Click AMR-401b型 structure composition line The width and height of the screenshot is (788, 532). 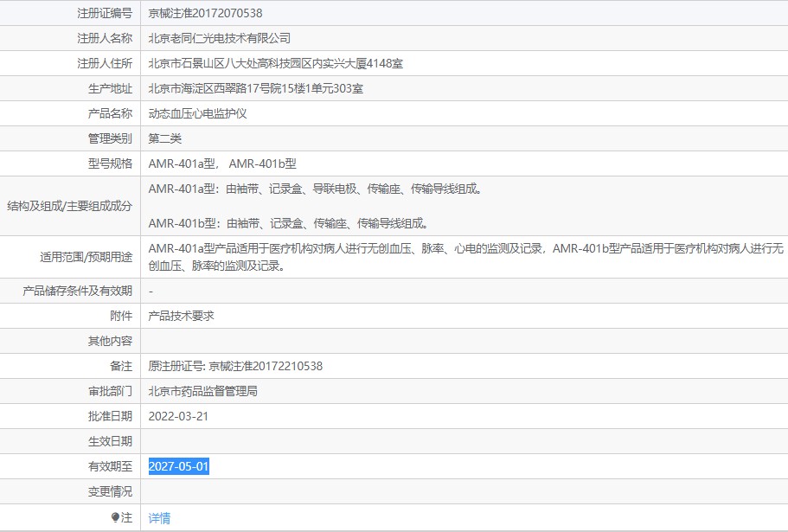[288, 223]
